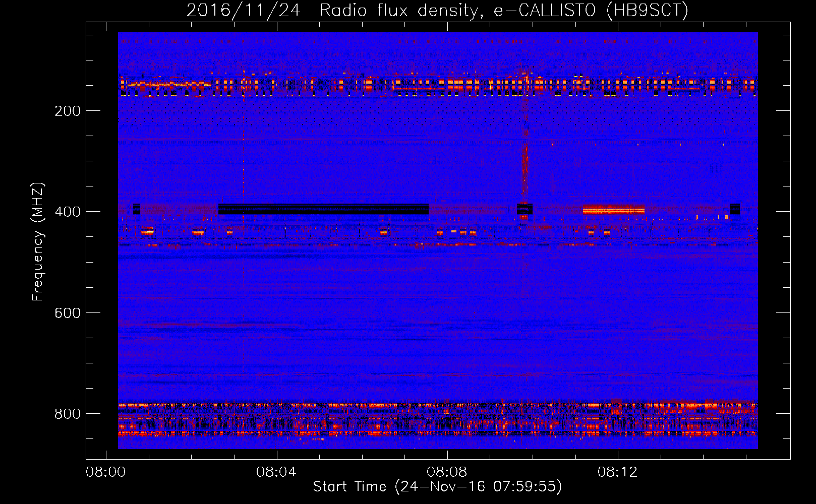816x504 pixels.
Task: Click the 08:00 time tick label
Action: point(105,472)
